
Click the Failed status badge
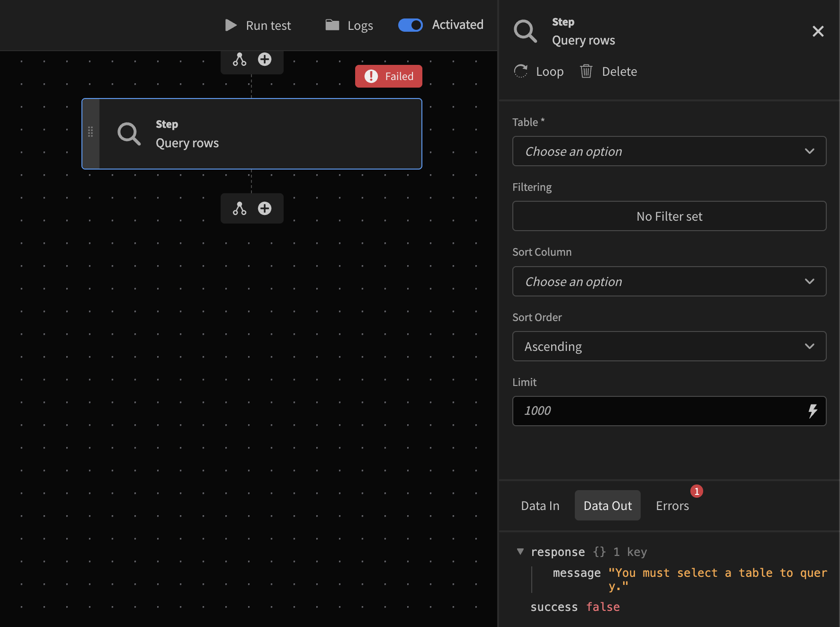point(389,76)
